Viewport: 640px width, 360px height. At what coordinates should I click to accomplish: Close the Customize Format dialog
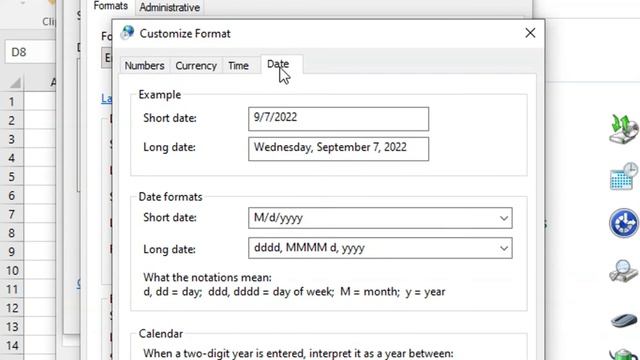530,33
